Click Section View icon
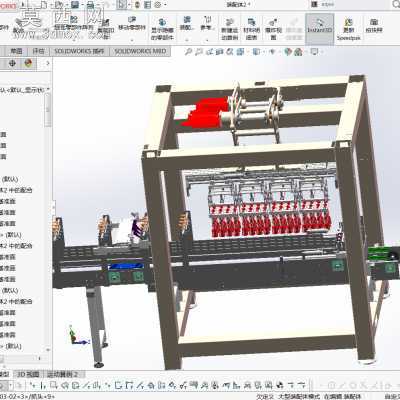The image size is (400, 400). coord(220,52)
